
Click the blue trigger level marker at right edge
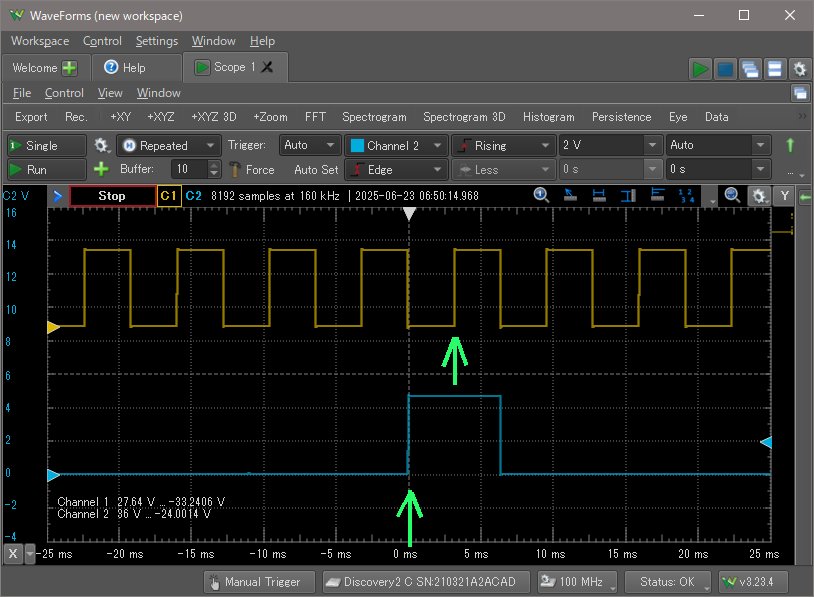766,442
